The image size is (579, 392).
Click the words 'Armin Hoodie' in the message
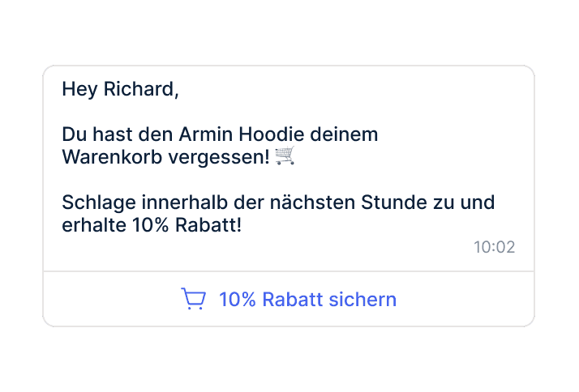coord(242,134)
